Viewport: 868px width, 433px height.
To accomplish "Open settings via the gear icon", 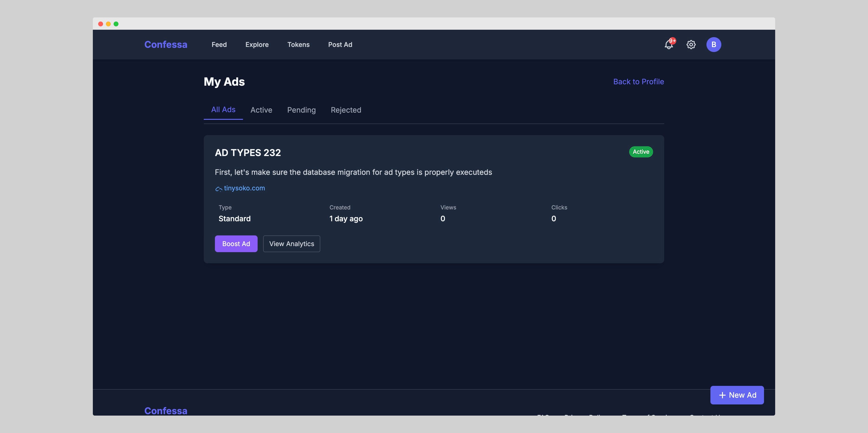I will click(x=691, y=45).
